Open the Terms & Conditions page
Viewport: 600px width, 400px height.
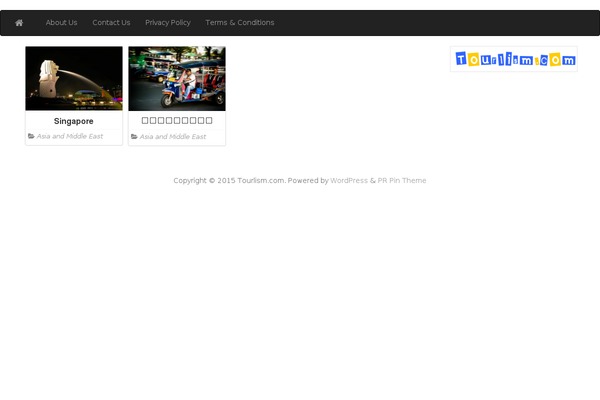[x=240, y=23]
